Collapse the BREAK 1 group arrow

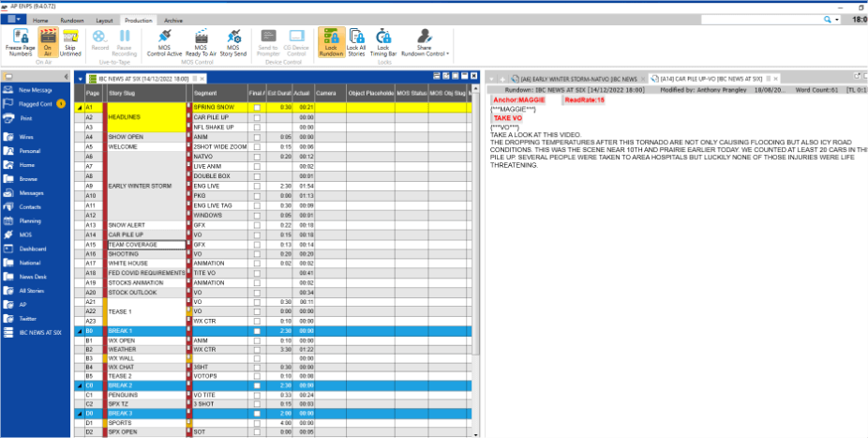point(79,330)
